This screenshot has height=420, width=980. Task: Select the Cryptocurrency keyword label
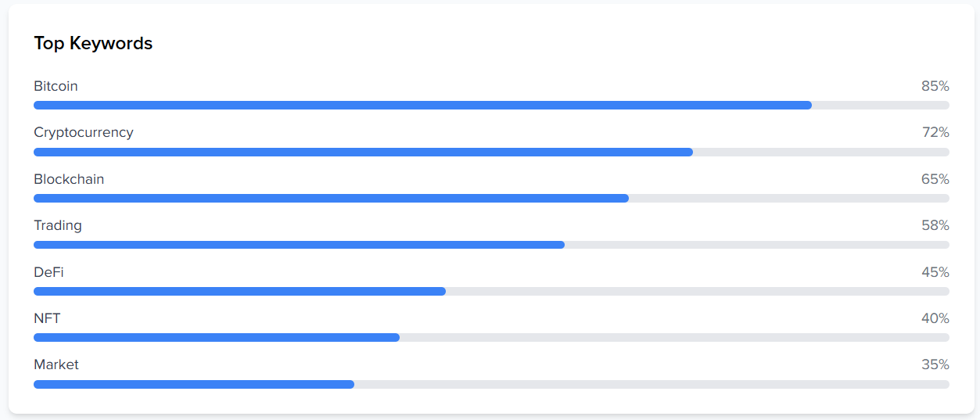point(84,132)
